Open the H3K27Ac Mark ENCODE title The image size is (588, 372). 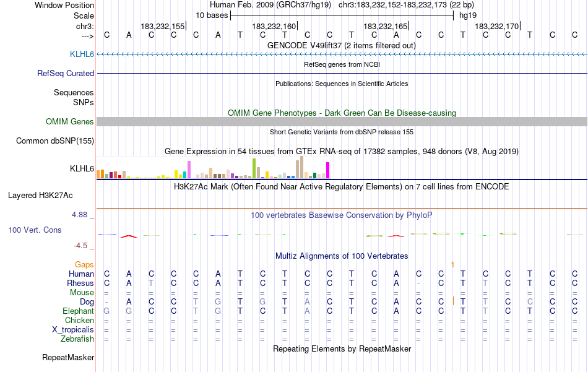pyautogui.click(x=342, y=187)
